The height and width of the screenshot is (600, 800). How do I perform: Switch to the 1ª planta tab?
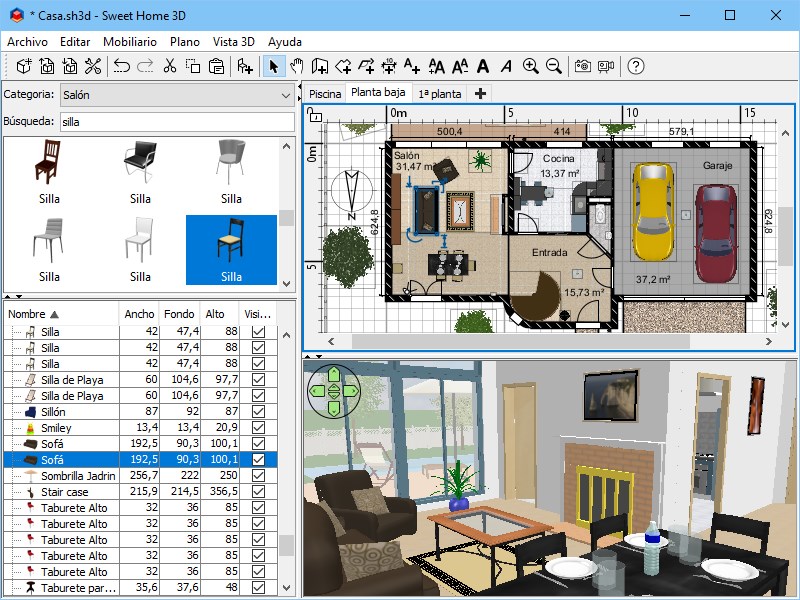[x=440, y=94]
